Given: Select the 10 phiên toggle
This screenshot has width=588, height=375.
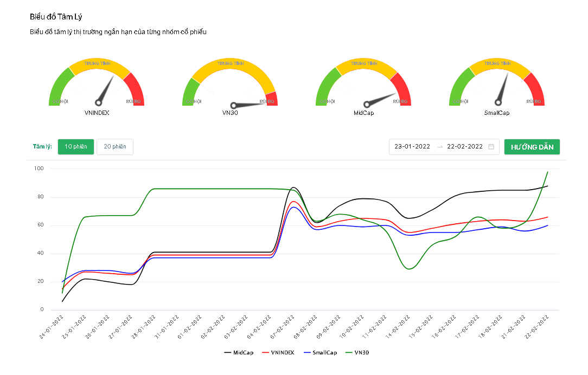Looking at the screenshot, I should (x=76, y=147).
